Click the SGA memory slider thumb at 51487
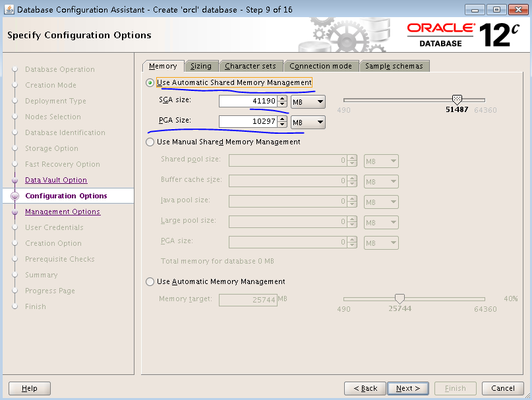Viewport: 532px width, 400px height. tap(457, 100)
